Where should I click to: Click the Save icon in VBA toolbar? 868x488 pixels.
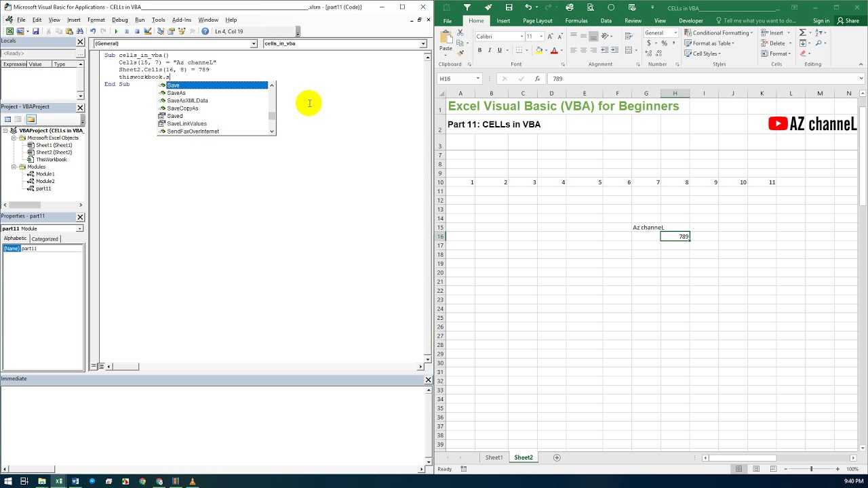36,31
